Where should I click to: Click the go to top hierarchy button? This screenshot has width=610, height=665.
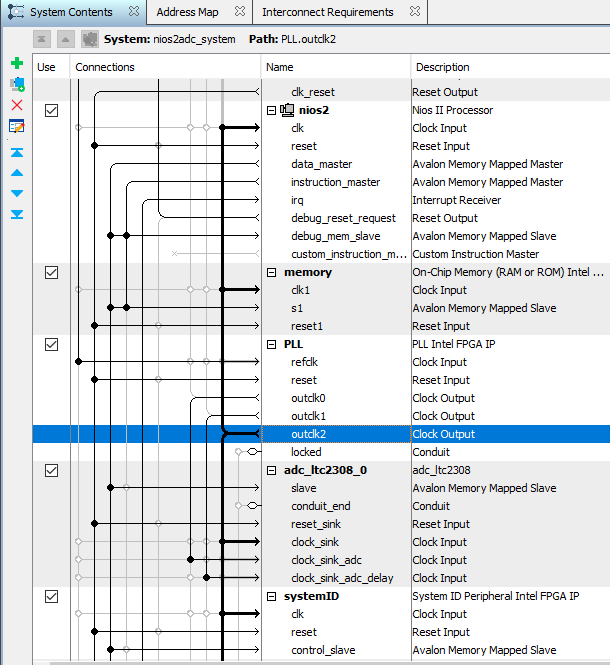coord(42,39)
